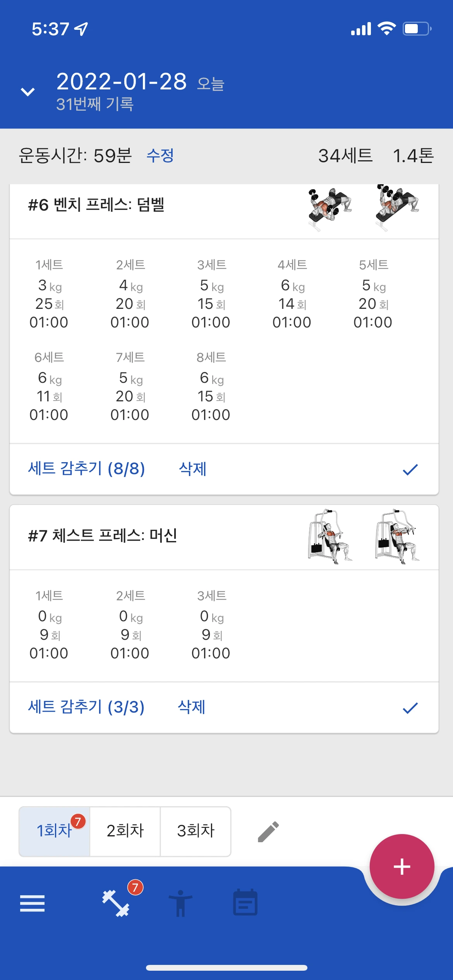Tap the pencil edit icon
The image size is (453, 980).
tap(268, 831)
